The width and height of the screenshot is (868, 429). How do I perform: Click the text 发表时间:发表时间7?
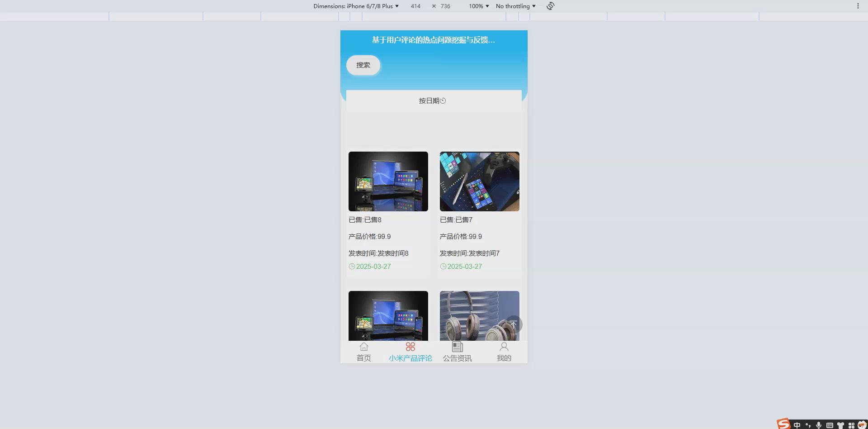pyautogui.click(x=470, y=253)
